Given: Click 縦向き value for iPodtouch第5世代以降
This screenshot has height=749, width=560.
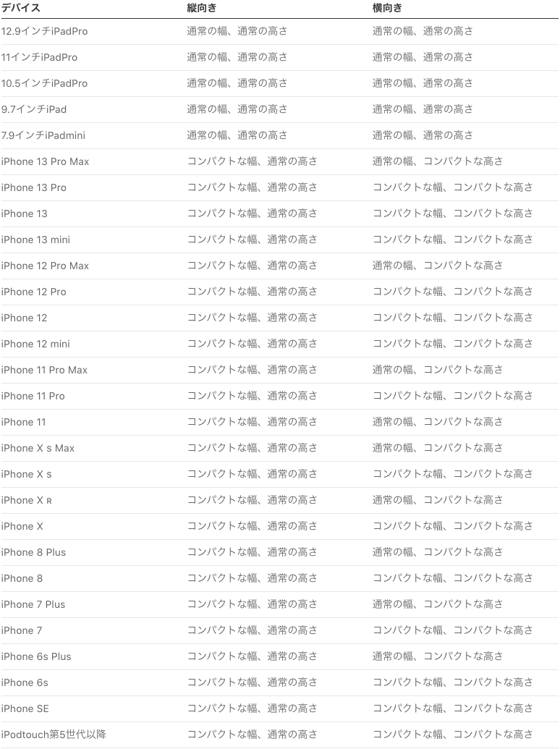Looking at the screenshot, I should [x=252, y=735].
